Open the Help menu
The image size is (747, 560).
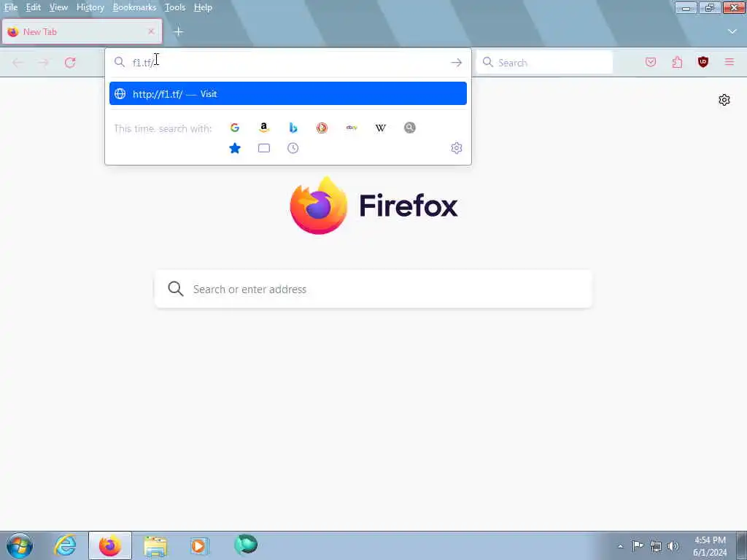pos(203,7)
